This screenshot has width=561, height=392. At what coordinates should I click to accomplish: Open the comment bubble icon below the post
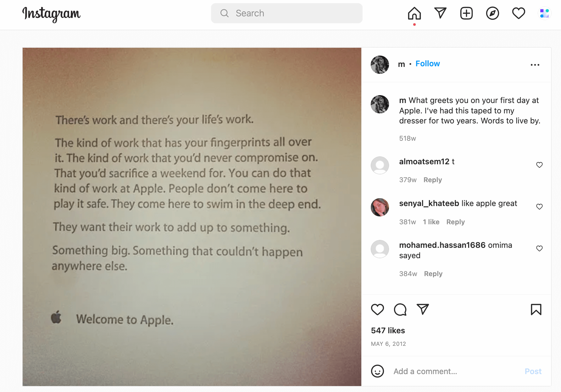(x=400, y=310)
